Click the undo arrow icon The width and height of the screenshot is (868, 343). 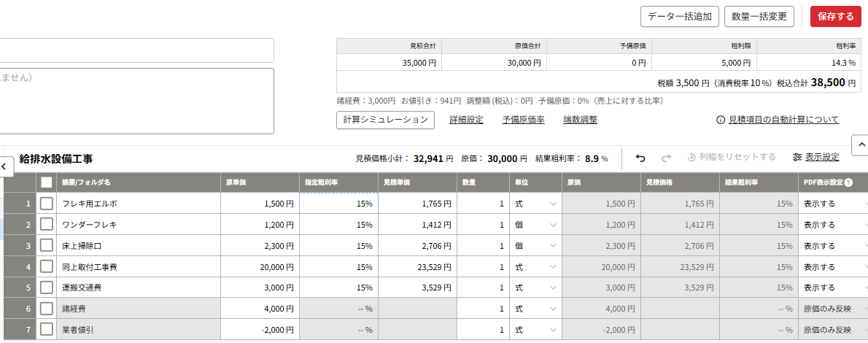[640, 158]
